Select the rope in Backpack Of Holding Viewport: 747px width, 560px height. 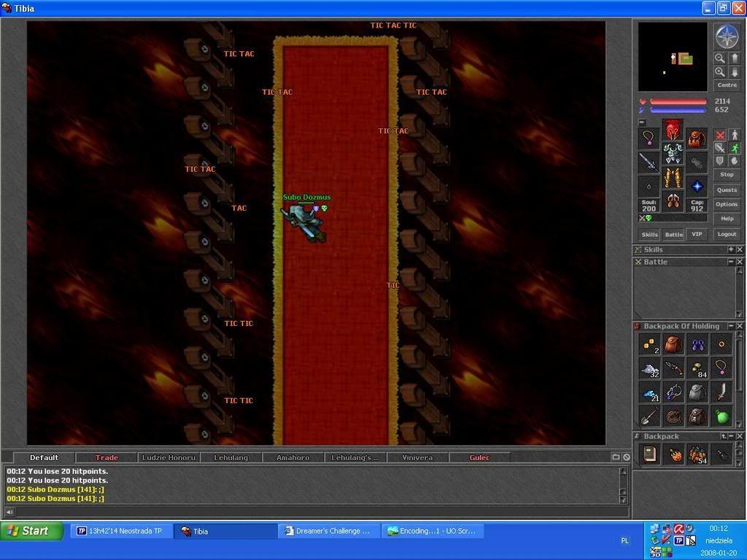(673, 416)
